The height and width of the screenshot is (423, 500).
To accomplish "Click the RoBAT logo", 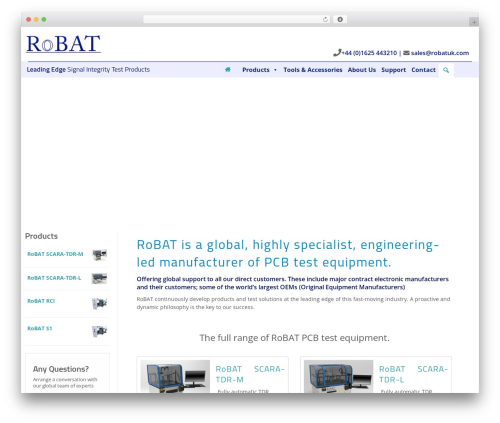I will pyautogui.click(x=63, y=44).
